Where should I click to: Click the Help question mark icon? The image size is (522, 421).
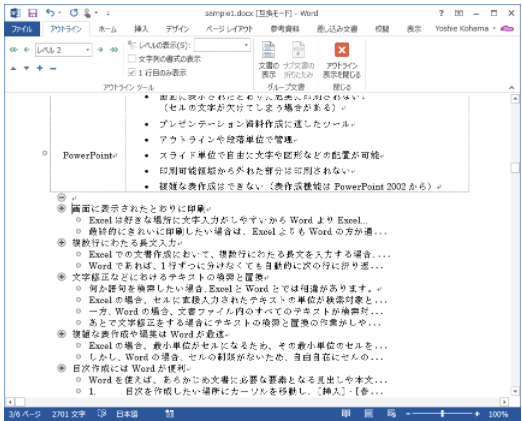tap(441, 13)
